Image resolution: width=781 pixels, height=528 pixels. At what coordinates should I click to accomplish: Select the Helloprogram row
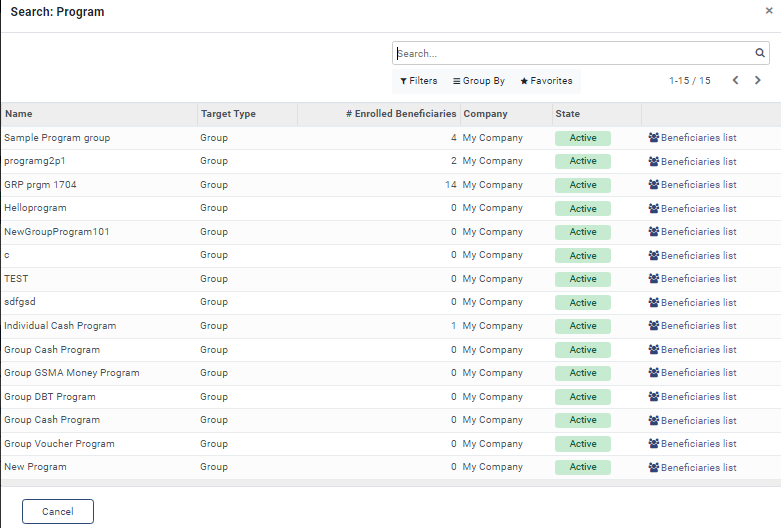point(36,208)
